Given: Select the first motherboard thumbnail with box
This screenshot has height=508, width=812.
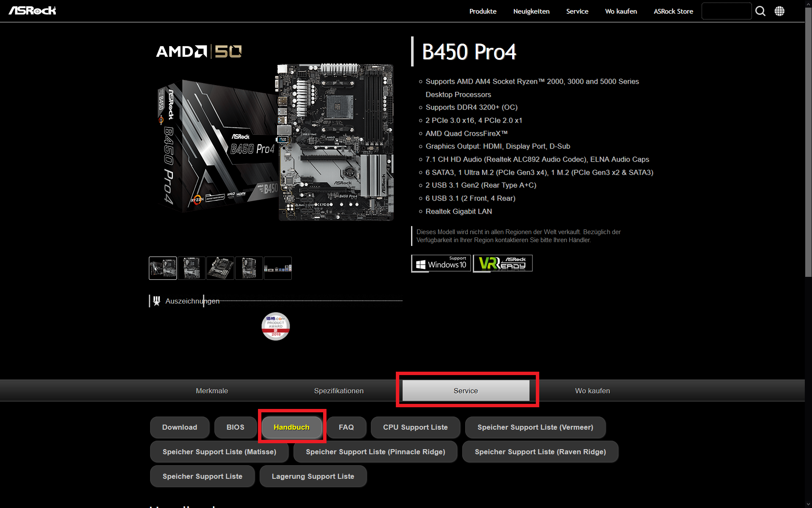Looking at the screenshot, I should click(163, 268).
